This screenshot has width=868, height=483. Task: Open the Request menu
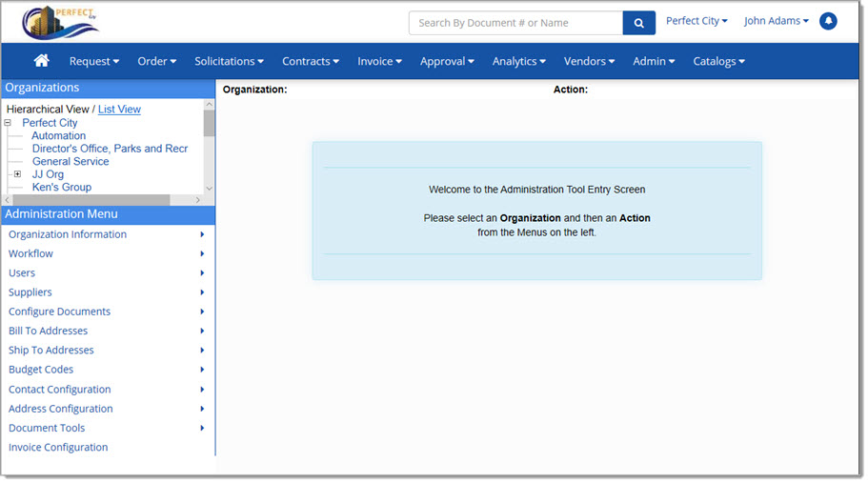[x=94, y=61]
